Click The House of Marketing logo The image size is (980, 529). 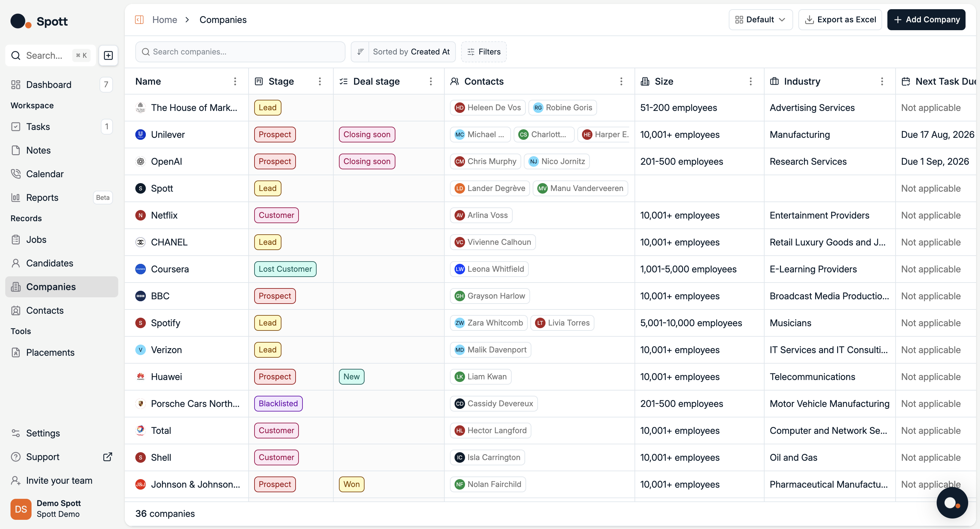(x=140, y=108)
